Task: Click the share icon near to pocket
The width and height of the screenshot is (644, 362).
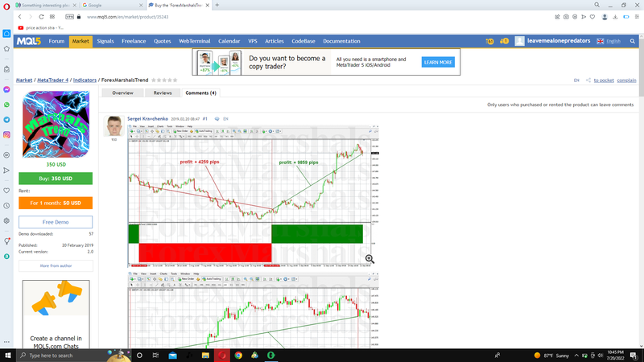Action: point(588,80)
